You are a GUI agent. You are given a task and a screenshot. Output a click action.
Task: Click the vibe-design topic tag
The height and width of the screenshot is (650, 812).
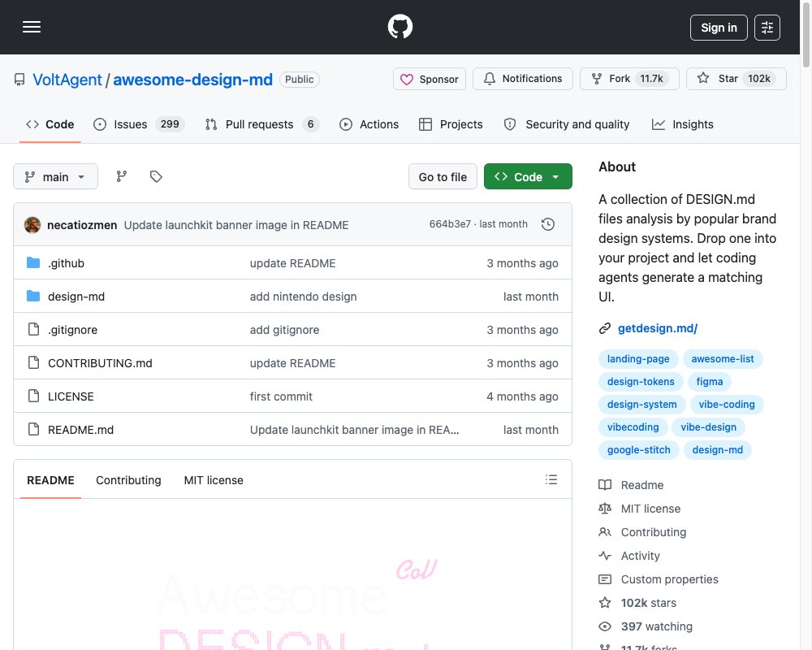(x=708, y=427)
